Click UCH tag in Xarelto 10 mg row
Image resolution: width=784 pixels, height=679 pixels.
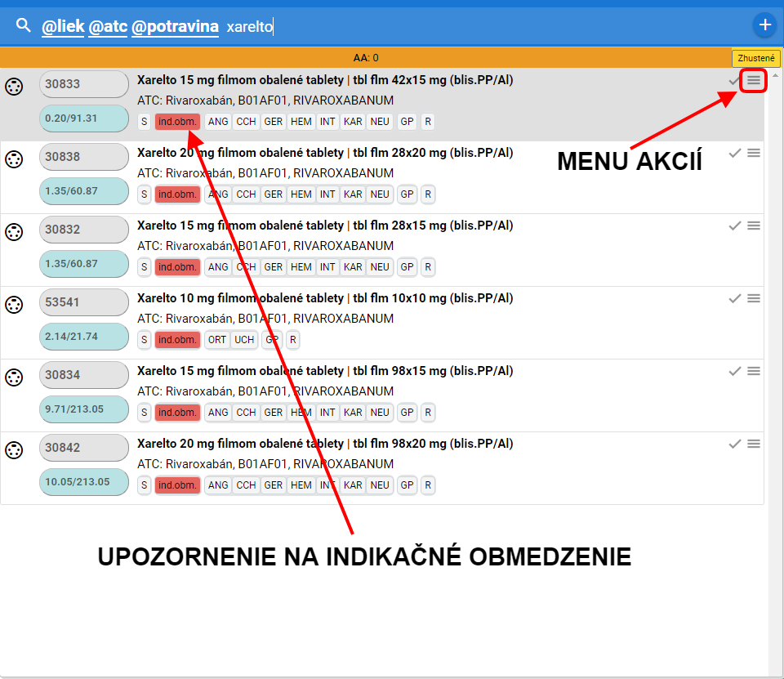click(x=244, y=340)
